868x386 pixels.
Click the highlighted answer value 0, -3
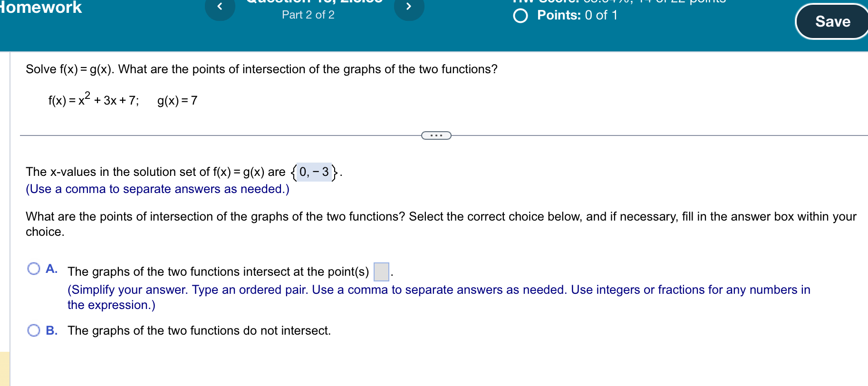click(313, 172)
